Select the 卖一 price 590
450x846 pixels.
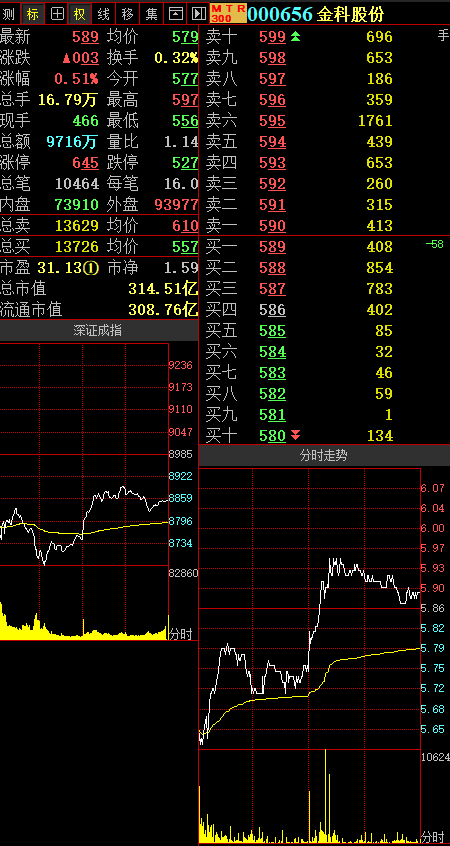tap(272, 226)
